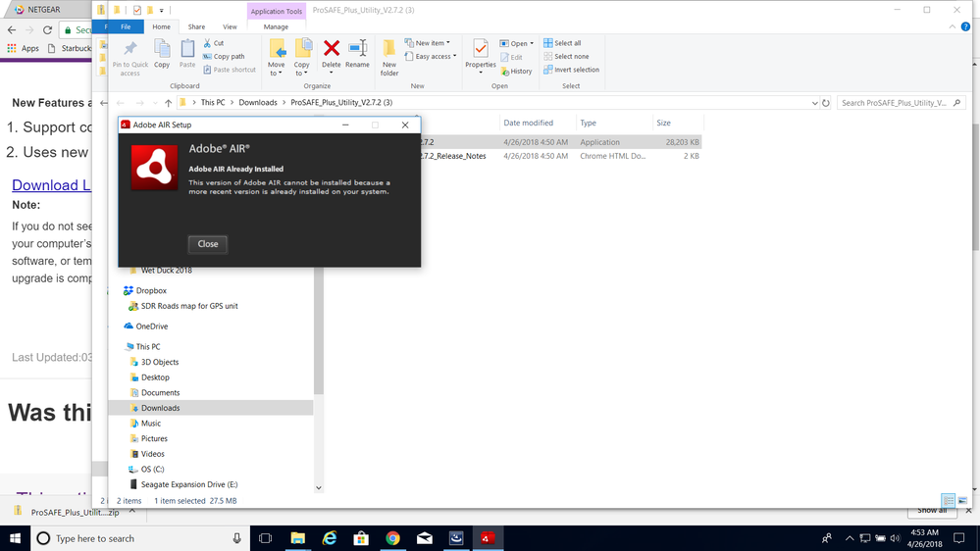
Task: Open Mail app from taskbar
Action: tap(425, 538)
